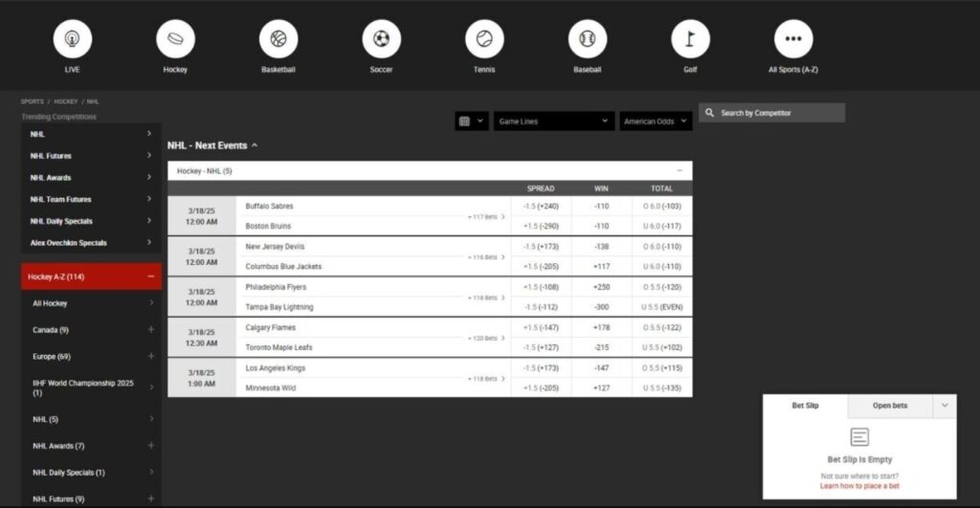Open the Game Lines dropdown
Image resolution: width=980 pixels, height=508 pixels.
pyautogui.click(x=553, y=121)
